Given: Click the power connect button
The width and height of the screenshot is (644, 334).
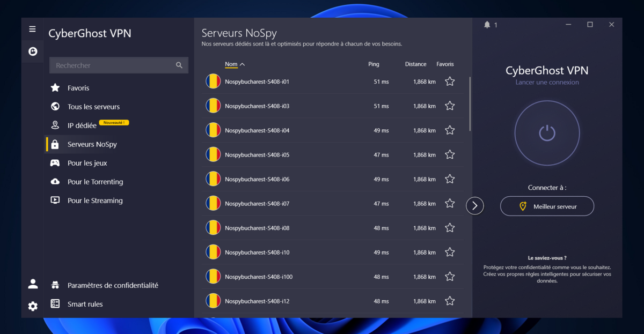Looking at the screenshot, I should (547, 133).
